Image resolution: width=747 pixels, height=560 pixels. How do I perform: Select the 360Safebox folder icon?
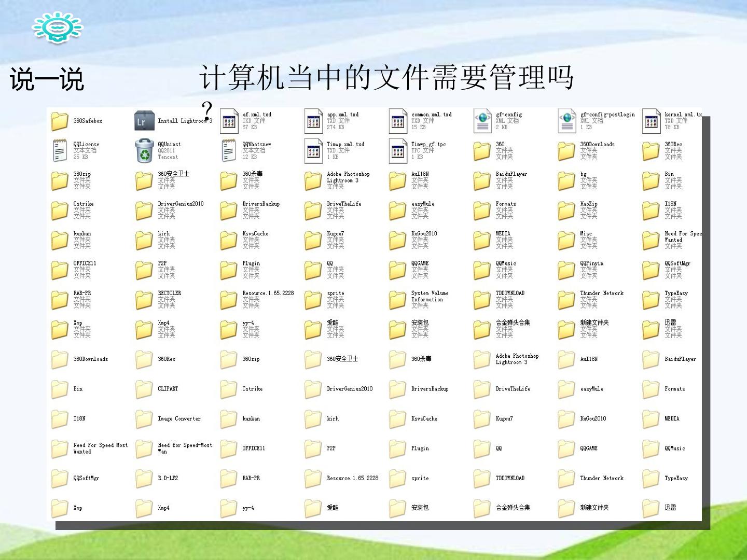click(60, 121)
